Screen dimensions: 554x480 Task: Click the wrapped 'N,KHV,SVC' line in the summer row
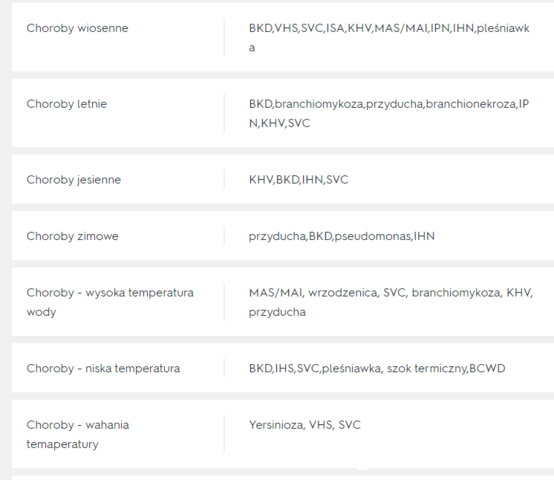(279, 123)
